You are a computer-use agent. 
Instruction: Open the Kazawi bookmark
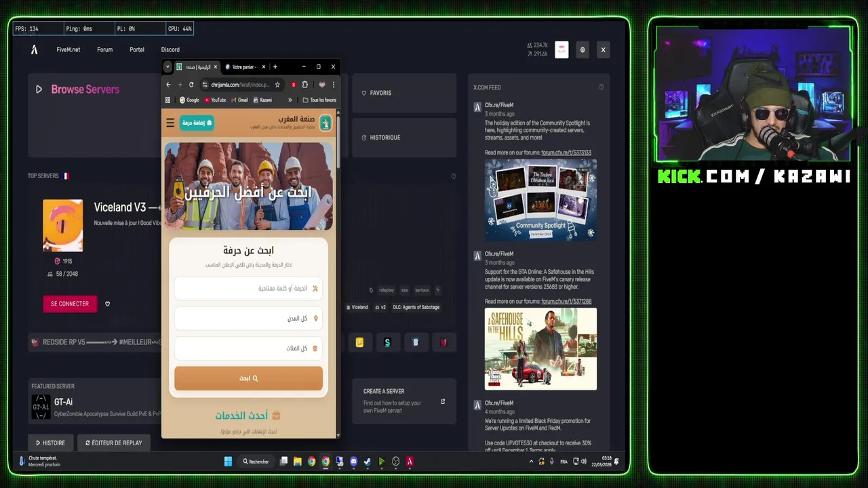[x=262, y=100]
